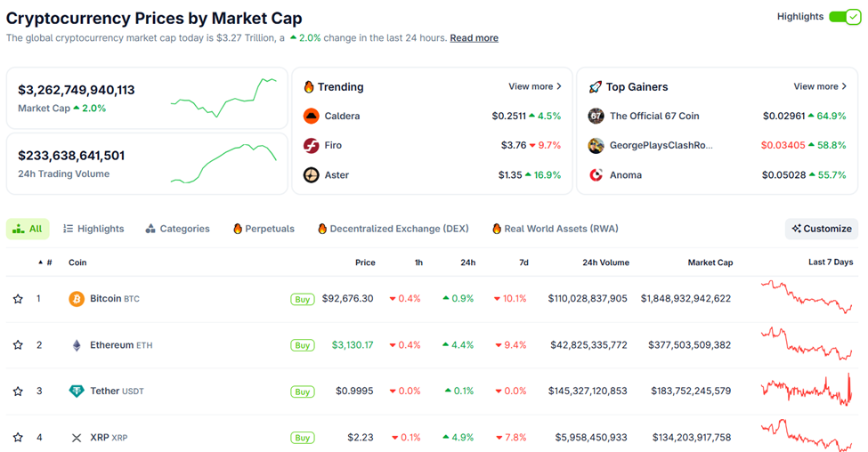Open the Customize table options
The image size is (868, 452).
click(822, 229)
